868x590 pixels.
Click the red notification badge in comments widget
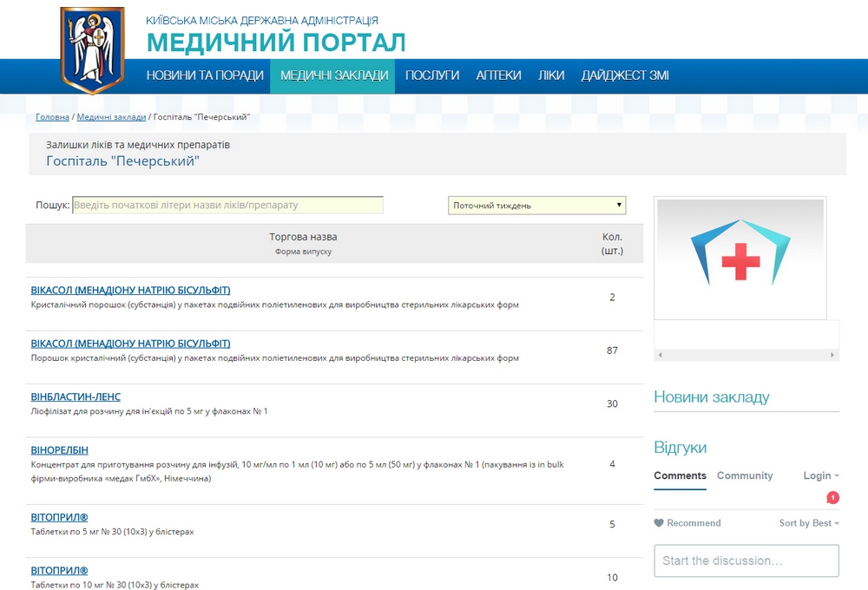click(x=832, y=498)
